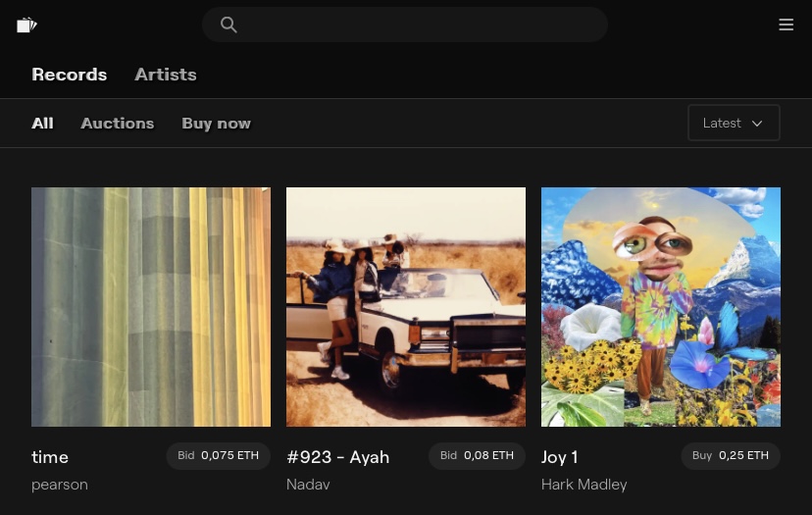Image resolution: width=812 pixels, height=515 pixels.
Task: Open the '#923 - Ayah' car photo thumbnail
Action: coord(405,307)
